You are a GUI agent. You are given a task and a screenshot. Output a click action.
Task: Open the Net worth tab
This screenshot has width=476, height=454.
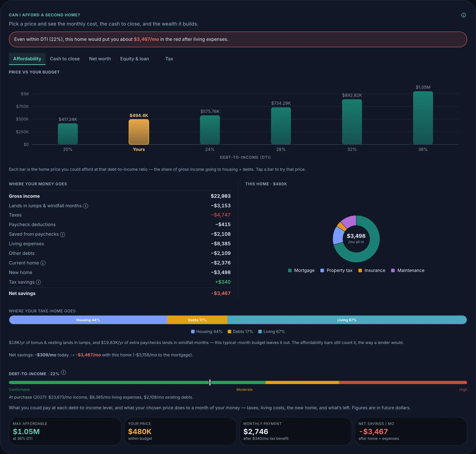click(100, 59)
